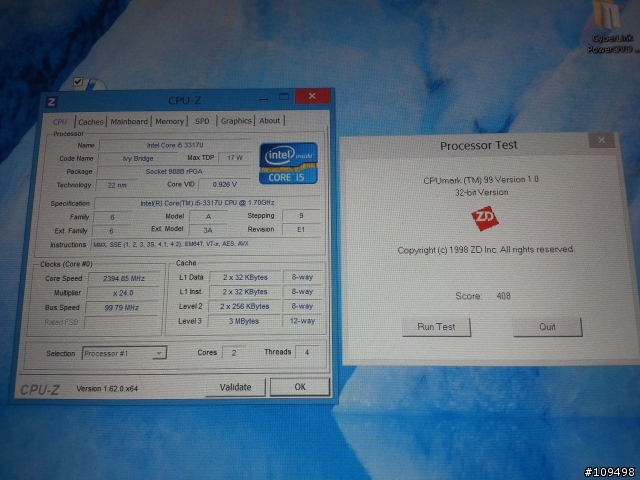
Task: Click the Instructions field listing MMX, SSE
Action: coord(207,244)
